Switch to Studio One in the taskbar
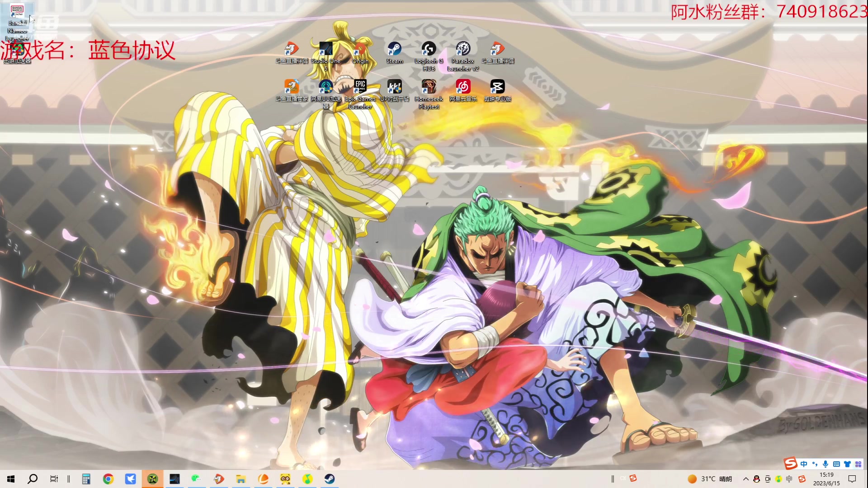This screenshot has width=868, height=488. (175, 479)
